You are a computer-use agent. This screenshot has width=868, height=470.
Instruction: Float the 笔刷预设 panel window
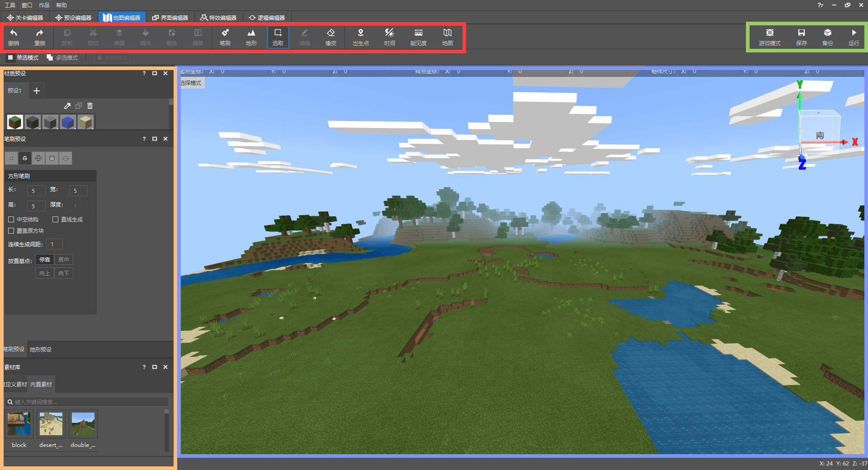tap(155, 139)
